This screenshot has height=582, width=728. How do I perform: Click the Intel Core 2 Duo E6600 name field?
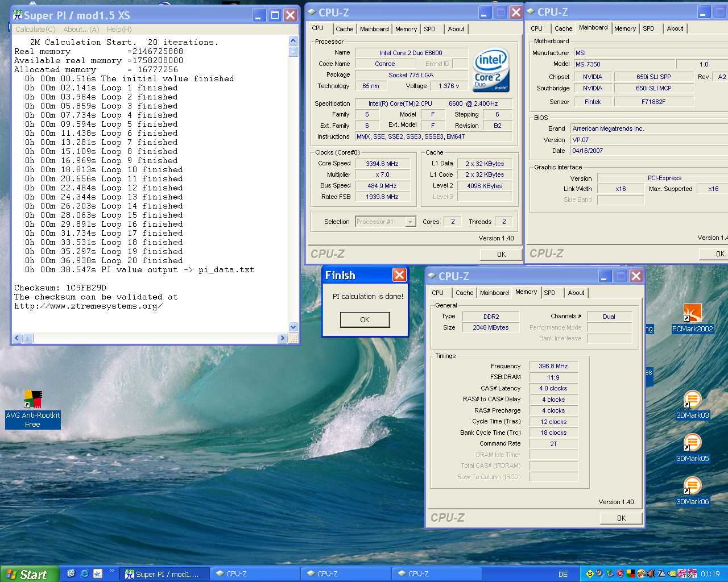coord(411,53)
